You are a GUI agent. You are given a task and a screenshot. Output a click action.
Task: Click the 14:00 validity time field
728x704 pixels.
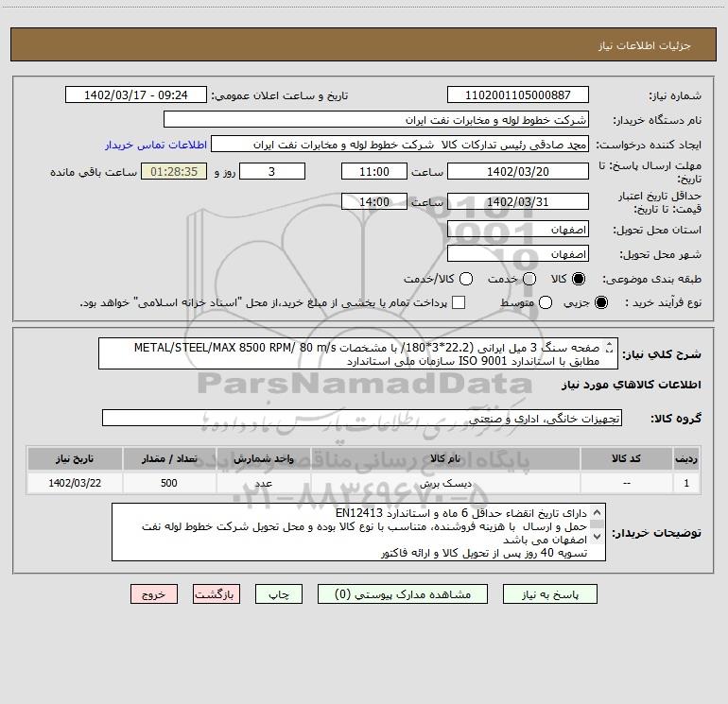[374, 201]
